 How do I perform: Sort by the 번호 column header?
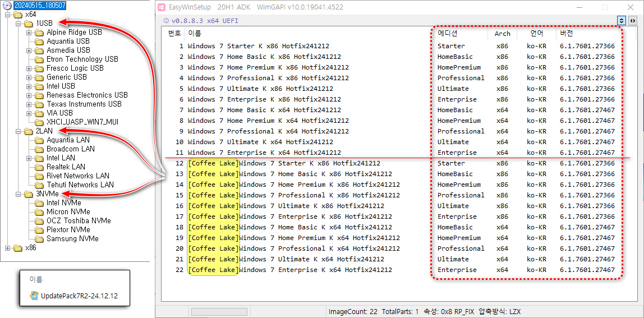(174, 34)
